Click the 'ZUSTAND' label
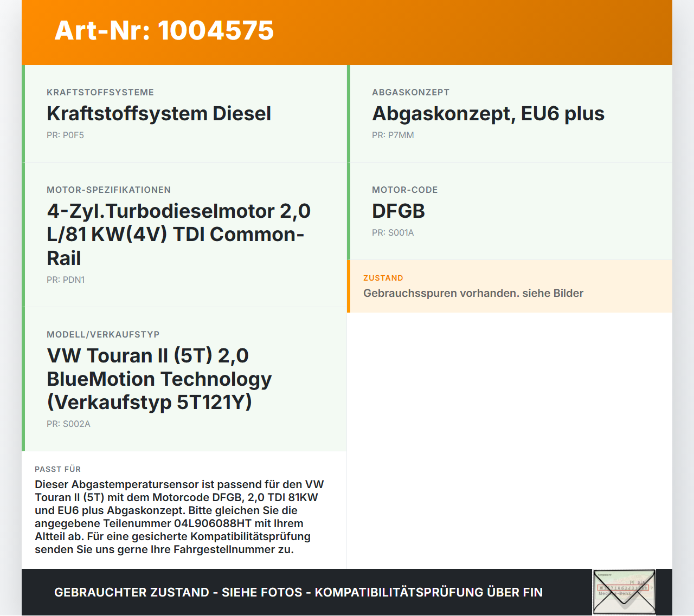Screen dimensions: 694x616 pyautogui.click(x=383, y=278)
